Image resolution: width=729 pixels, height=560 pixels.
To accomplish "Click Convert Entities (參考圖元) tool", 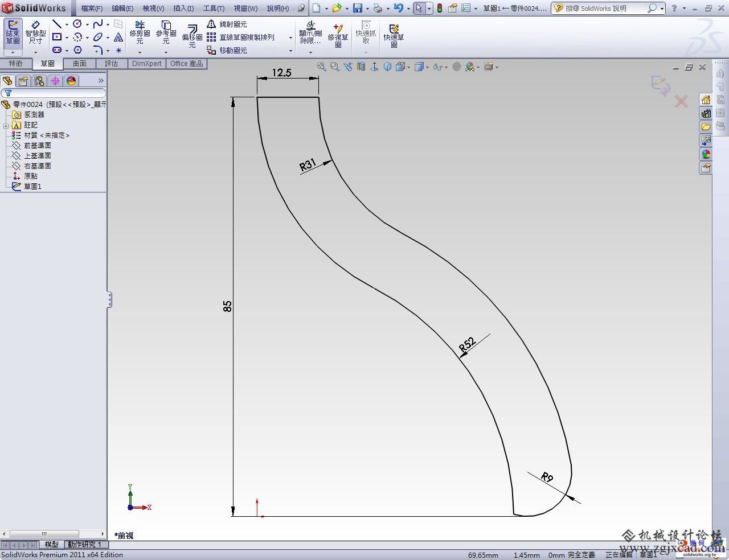I will click(x=166, y=33).
